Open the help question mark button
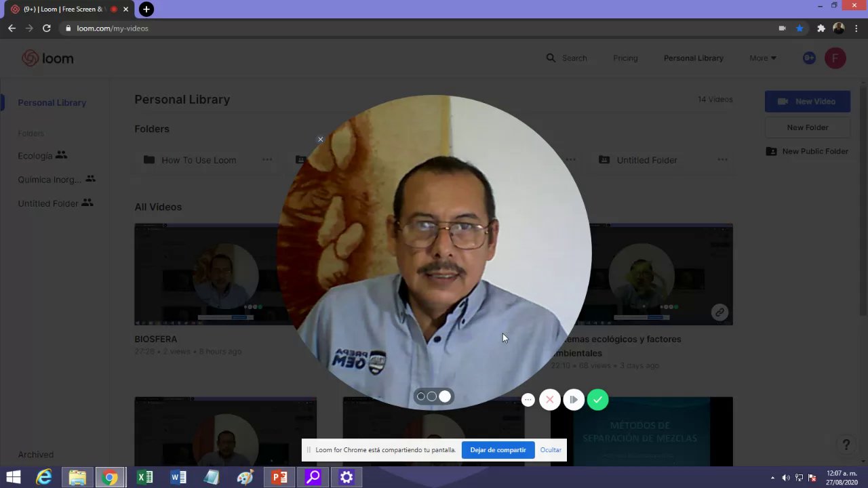The height and width of the screenshot is (488, 868). (846, 445)
